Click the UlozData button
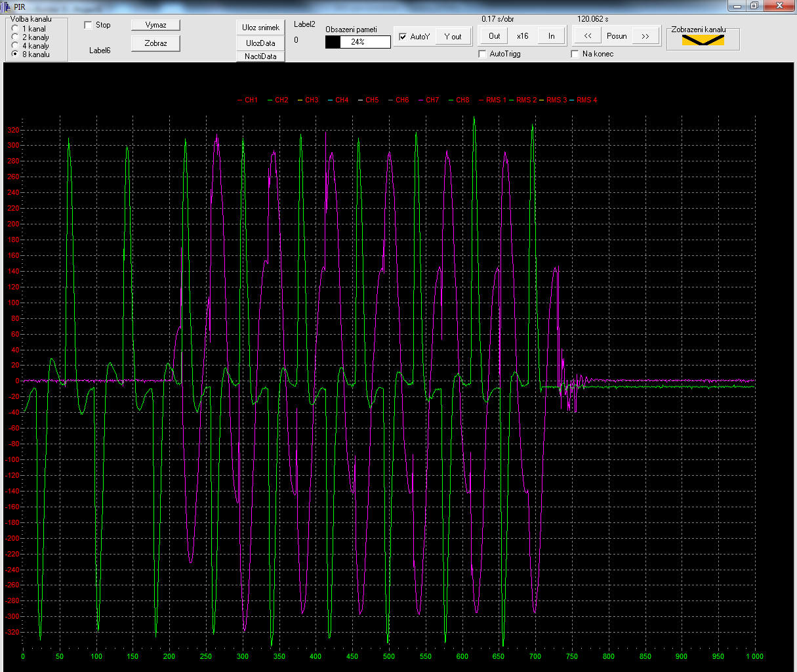Image resolution: width=797 pixels, height=672 pixels. (x=260, y=43)
